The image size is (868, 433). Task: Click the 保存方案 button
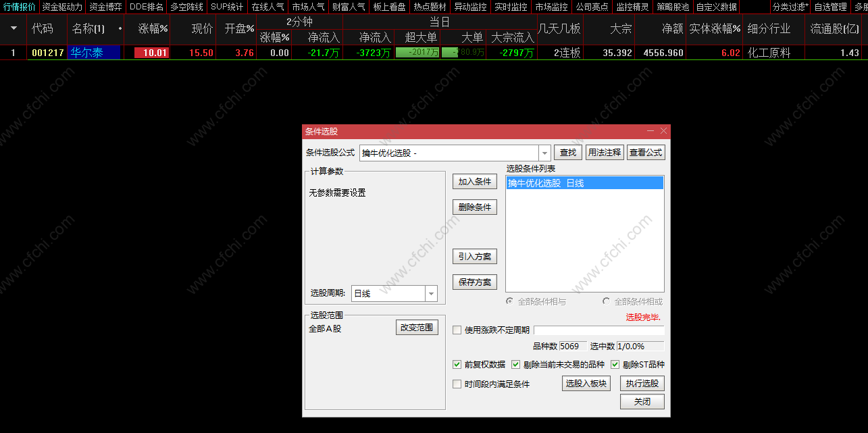(475, 282)
